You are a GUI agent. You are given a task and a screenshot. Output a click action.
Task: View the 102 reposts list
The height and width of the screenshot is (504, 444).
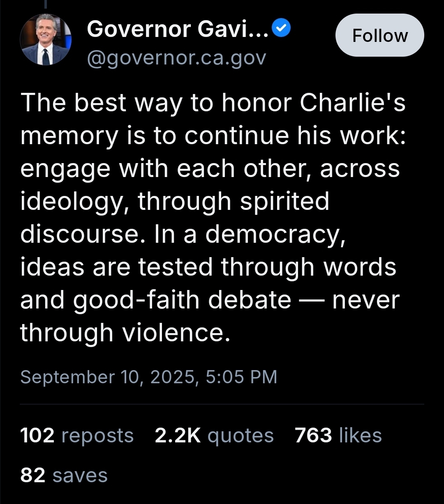tap(77, 435)
